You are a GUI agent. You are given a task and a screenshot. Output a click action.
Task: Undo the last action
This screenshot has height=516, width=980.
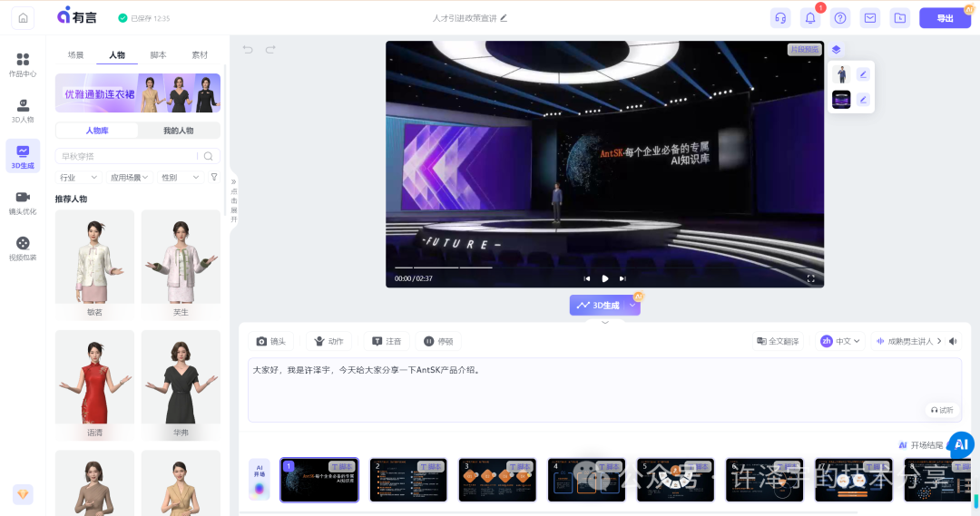(248, 49)
